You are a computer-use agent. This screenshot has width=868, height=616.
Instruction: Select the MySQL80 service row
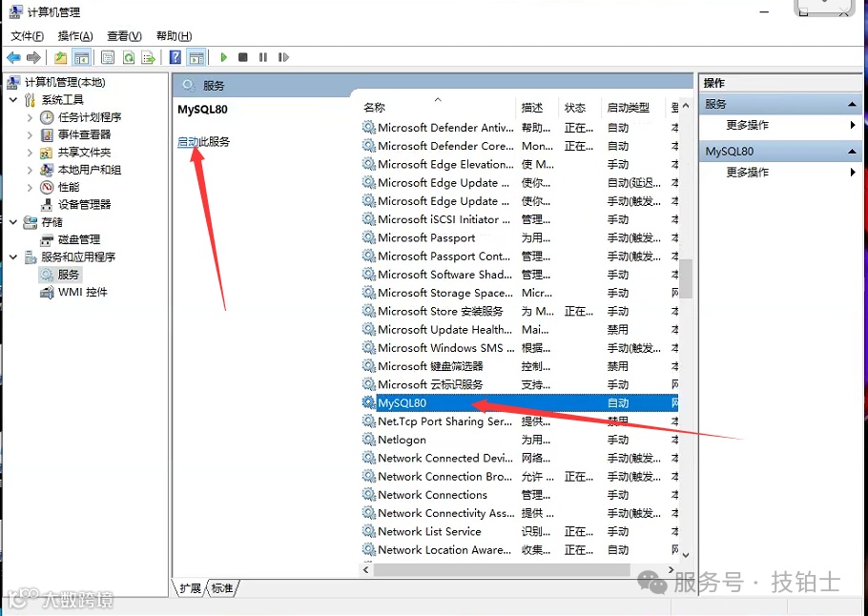pos(520,403)
